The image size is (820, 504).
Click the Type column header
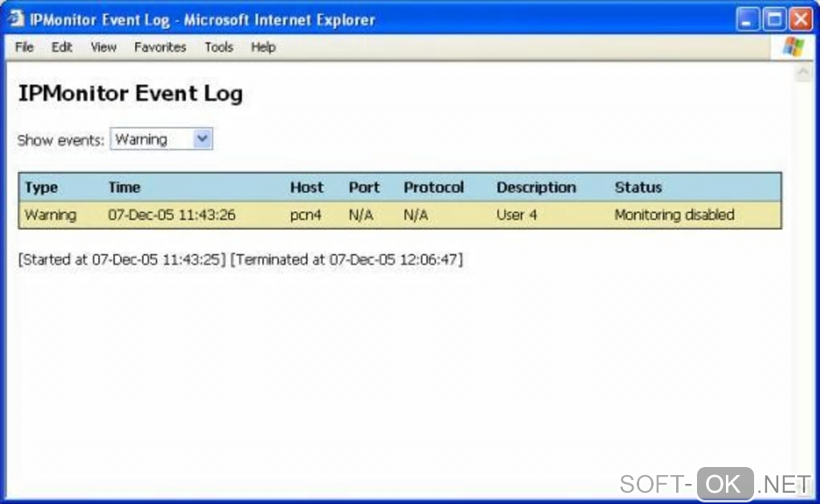point(41,187)
